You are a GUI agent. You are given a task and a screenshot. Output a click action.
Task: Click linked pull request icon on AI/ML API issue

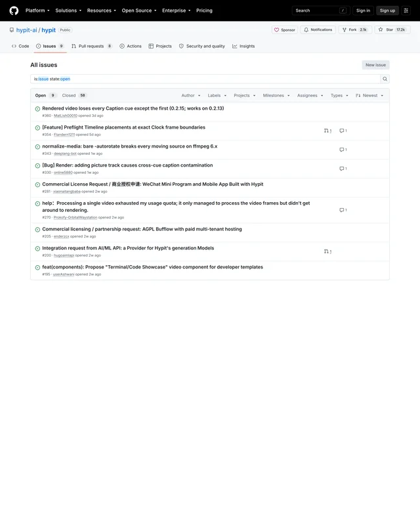(327, 251)
